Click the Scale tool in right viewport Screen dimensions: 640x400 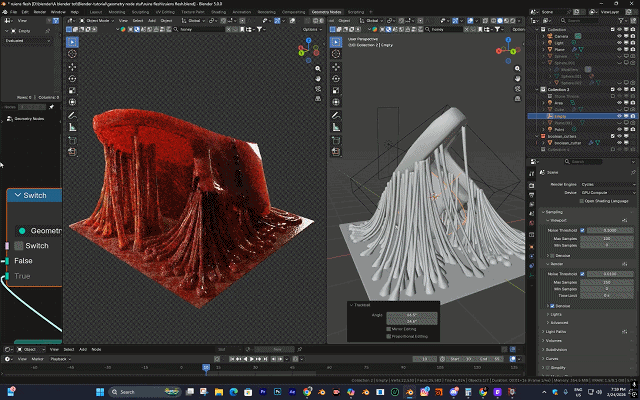point(337,90)
